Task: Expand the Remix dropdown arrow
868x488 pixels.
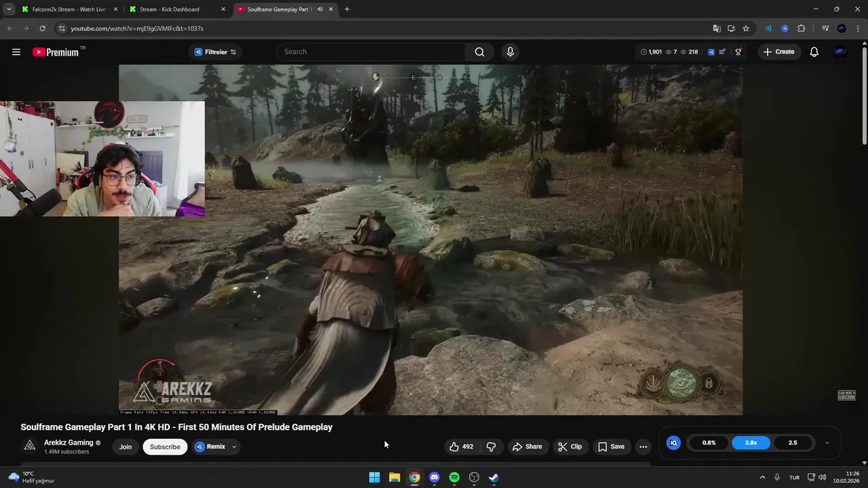Action: [x=234, y=447]
